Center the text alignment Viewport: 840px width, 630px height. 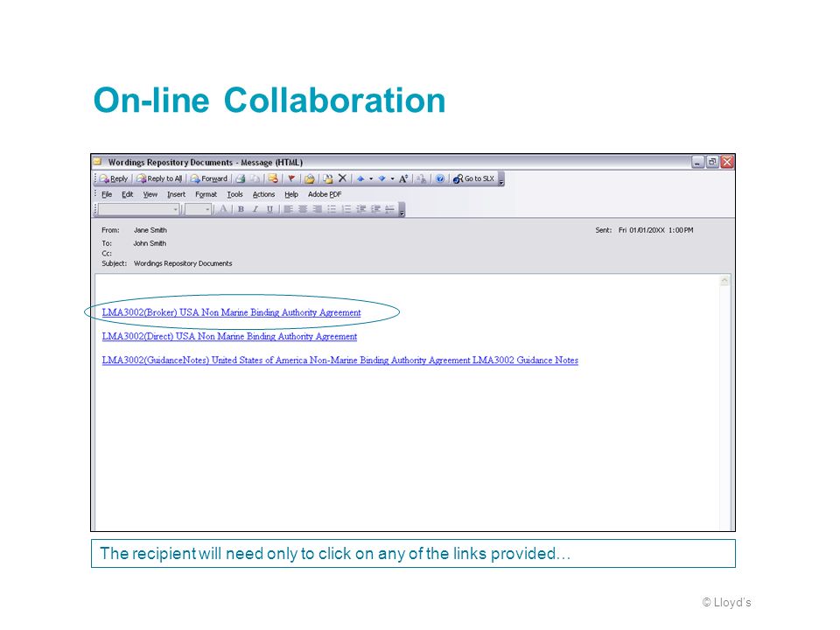pos(303,209)
